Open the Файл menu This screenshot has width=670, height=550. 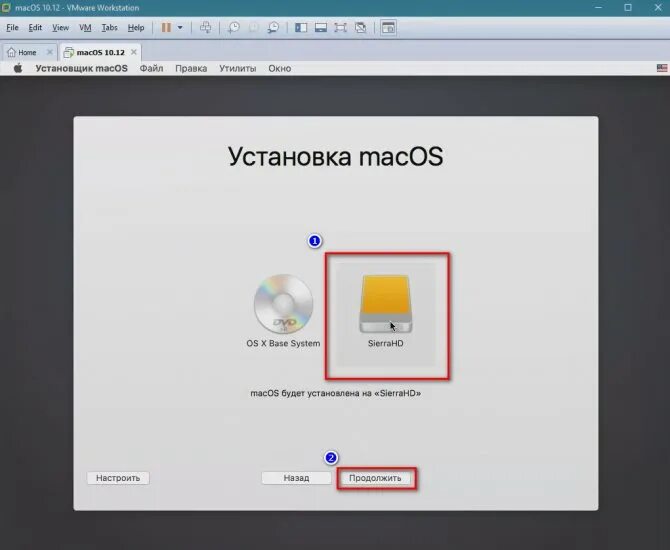tap(151, 68)
